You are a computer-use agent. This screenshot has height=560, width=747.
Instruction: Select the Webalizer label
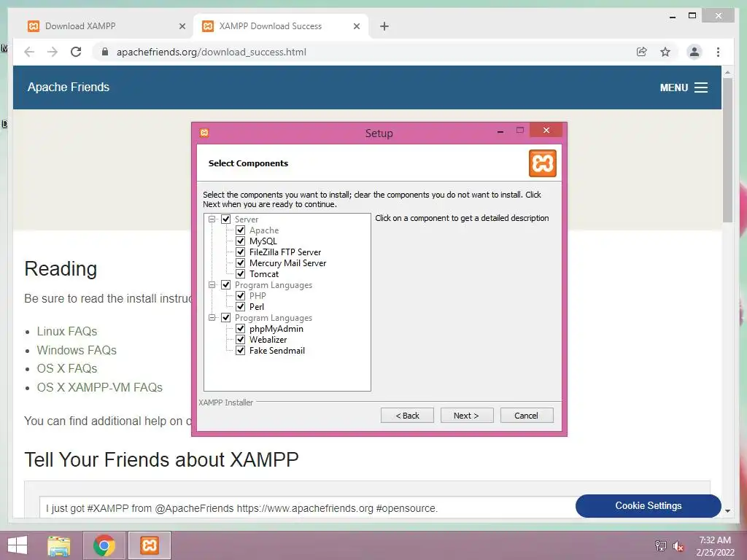click(x=268, y=340)
